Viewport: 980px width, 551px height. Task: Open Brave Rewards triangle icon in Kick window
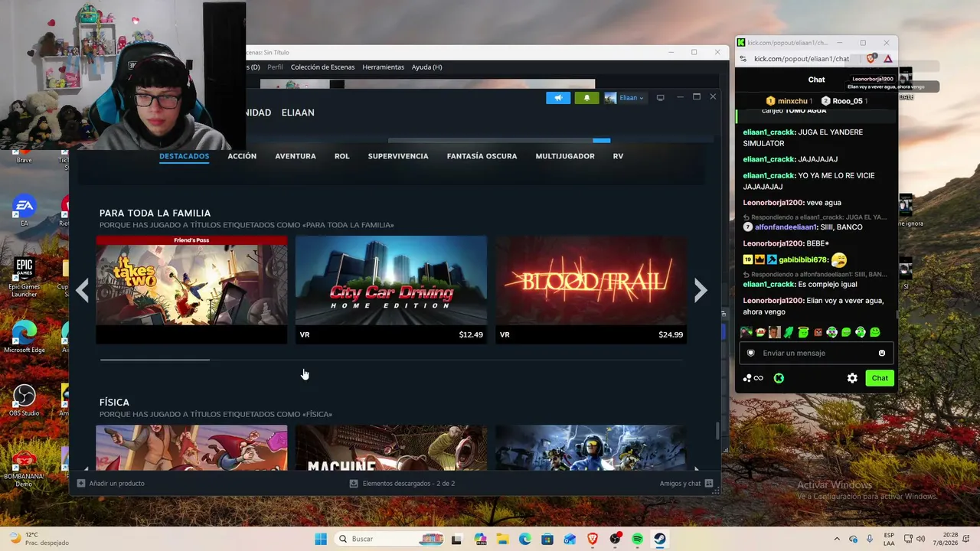tap(888, 59)
